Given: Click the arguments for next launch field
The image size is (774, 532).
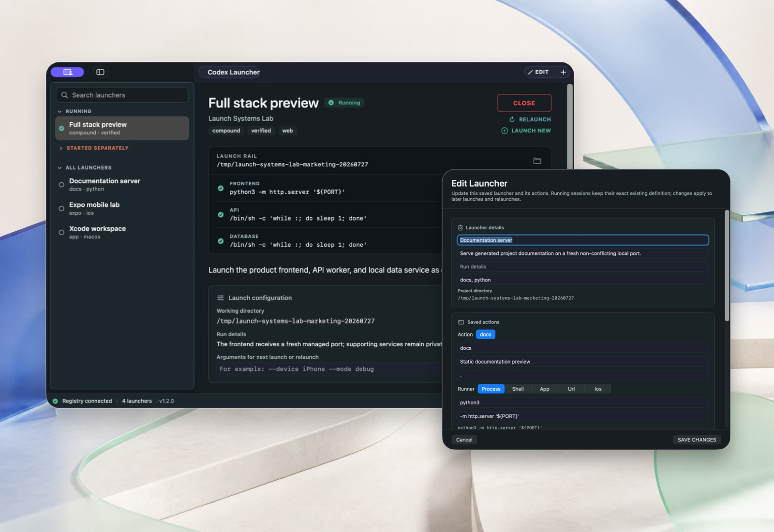Looking at the screenshot, I should pos(329,369).
